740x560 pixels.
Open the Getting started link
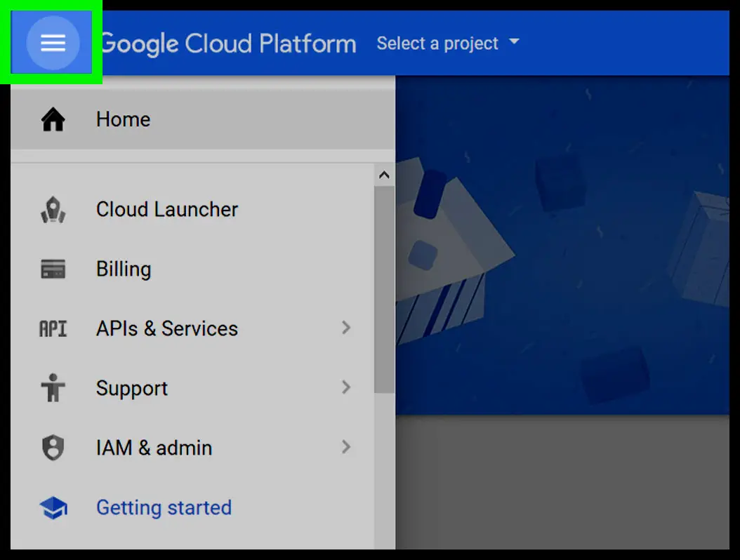point(192,507)
